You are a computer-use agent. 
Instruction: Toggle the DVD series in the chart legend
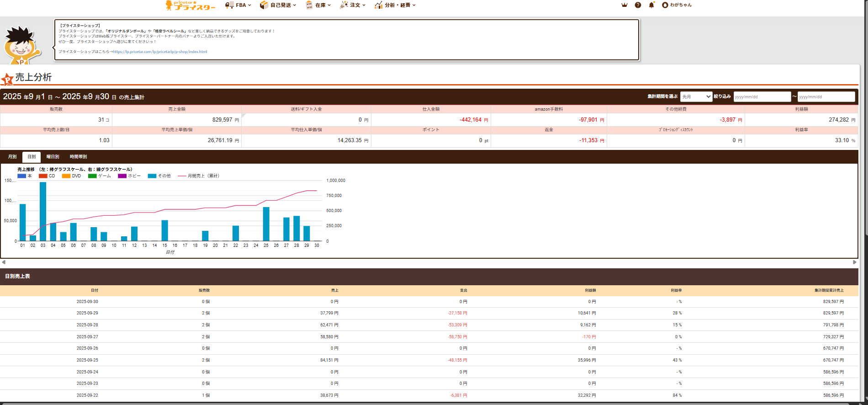tap(71, 176)
